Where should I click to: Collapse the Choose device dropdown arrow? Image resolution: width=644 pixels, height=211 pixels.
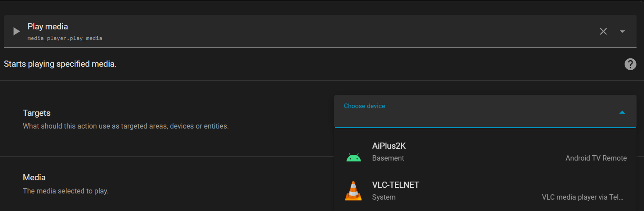coord(622,113)
